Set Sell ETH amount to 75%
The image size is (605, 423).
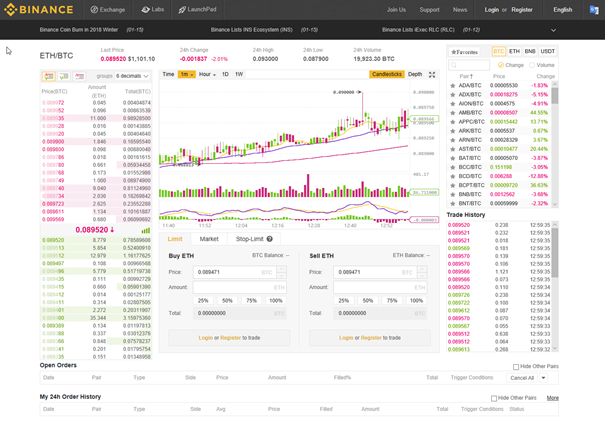[x=392, y=301]
